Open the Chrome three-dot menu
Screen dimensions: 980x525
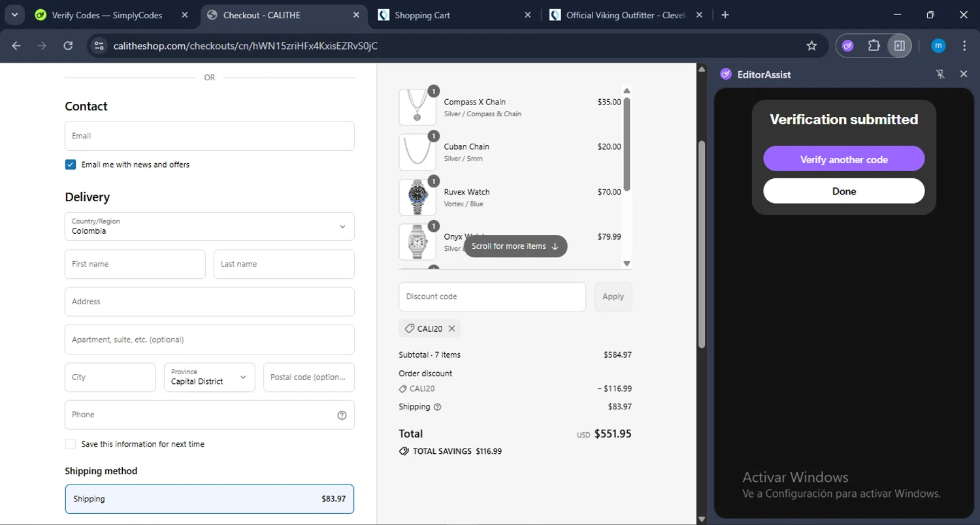click(964, 46)
